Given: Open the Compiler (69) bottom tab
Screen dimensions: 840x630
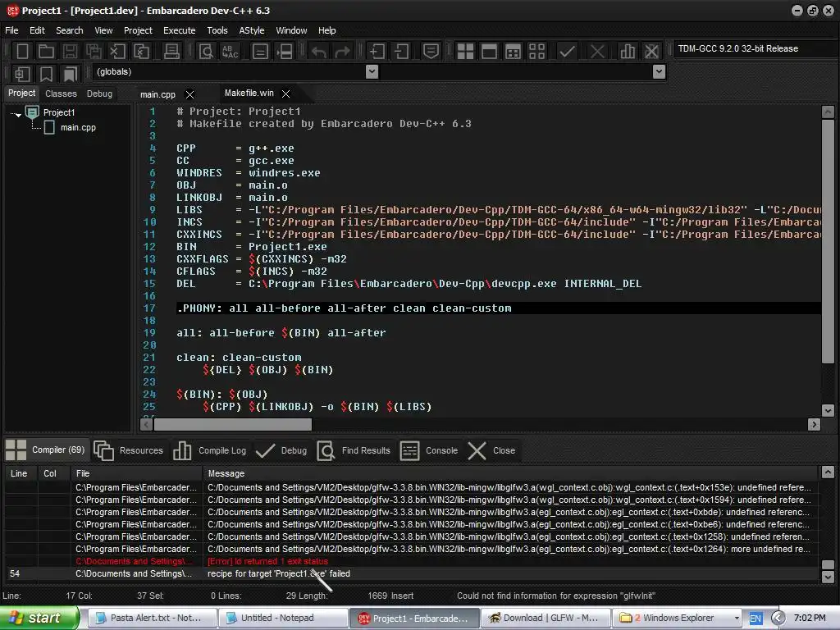Looking at the screenshot, I should pos(46,450).
